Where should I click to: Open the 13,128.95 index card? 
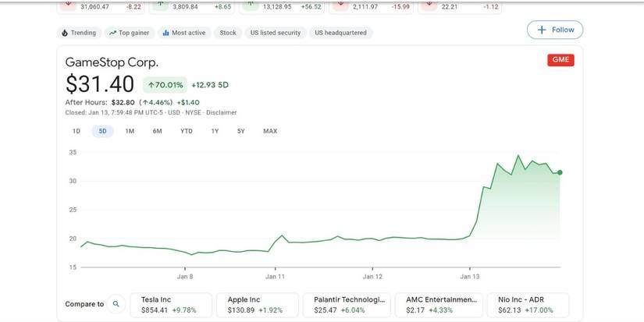pyautogui.click(x=281, y=7)
